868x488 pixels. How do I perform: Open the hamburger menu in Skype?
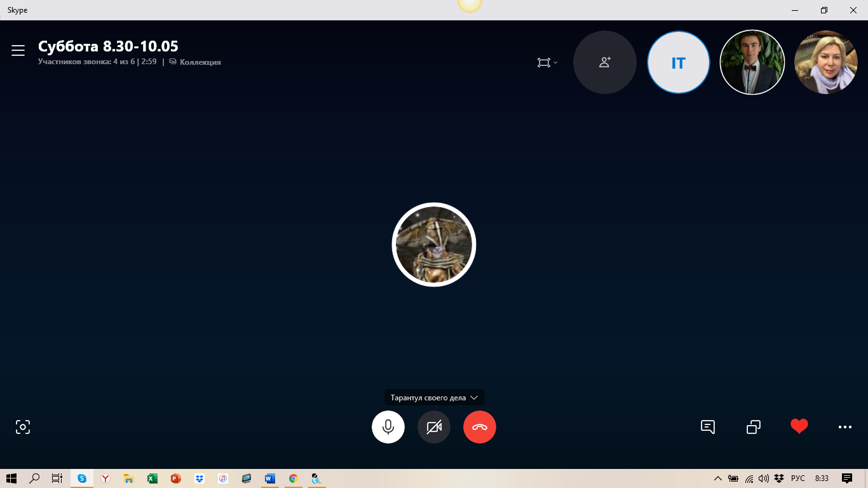pos(18,50)
